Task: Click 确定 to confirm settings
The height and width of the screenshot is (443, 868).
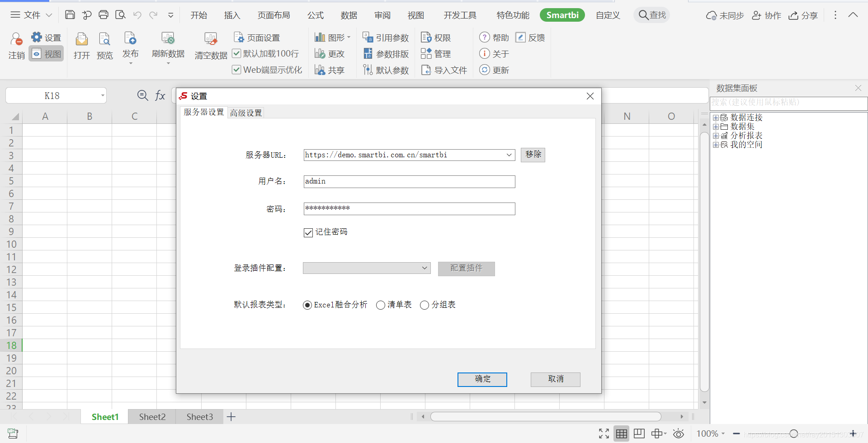Action: pyautogui.click(x=482, y=379)
